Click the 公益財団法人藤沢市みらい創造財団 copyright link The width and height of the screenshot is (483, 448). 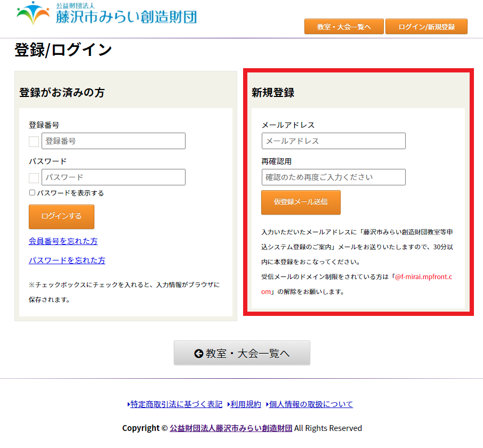pyautogui.click(x=231, y=428)
